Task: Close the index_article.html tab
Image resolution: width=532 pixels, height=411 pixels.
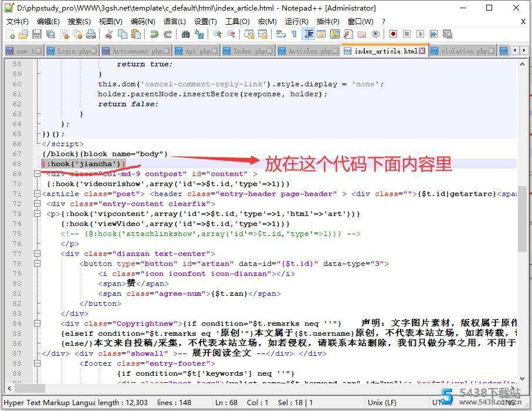Action: (423, 51)
